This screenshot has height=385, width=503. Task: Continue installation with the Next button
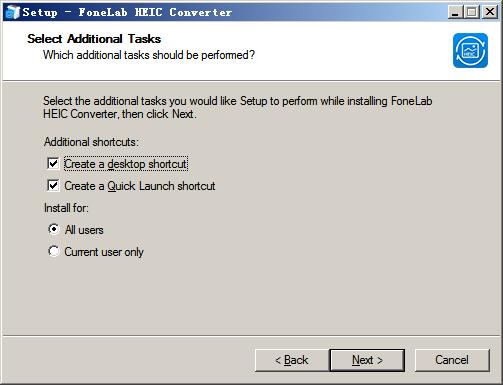[367, 360]
